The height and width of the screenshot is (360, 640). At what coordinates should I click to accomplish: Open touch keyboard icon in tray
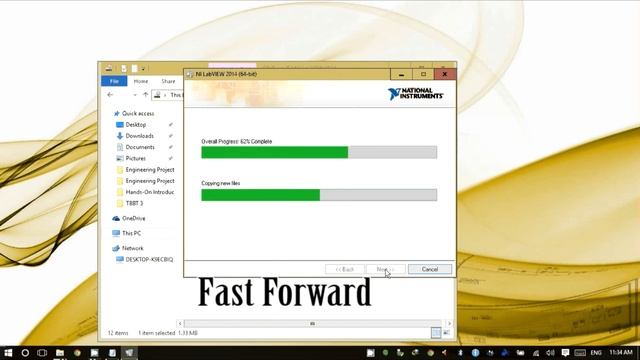[580, 353]
